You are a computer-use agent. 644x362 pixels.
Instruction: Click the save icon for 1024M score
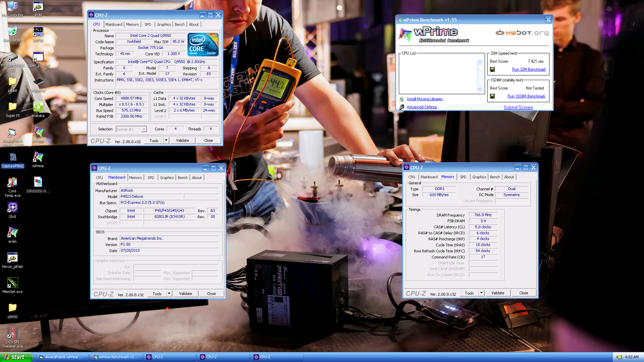(x=492, y=96)
